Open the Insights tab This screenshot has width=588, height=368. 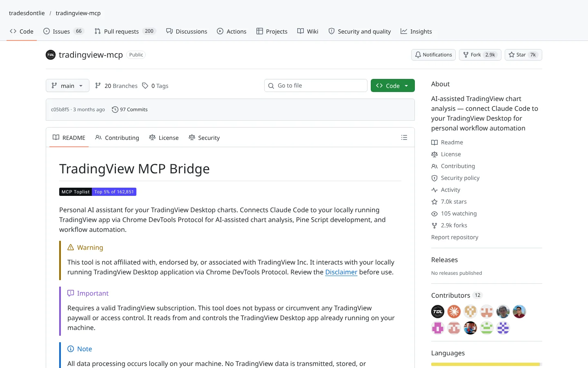pos(416,31)
